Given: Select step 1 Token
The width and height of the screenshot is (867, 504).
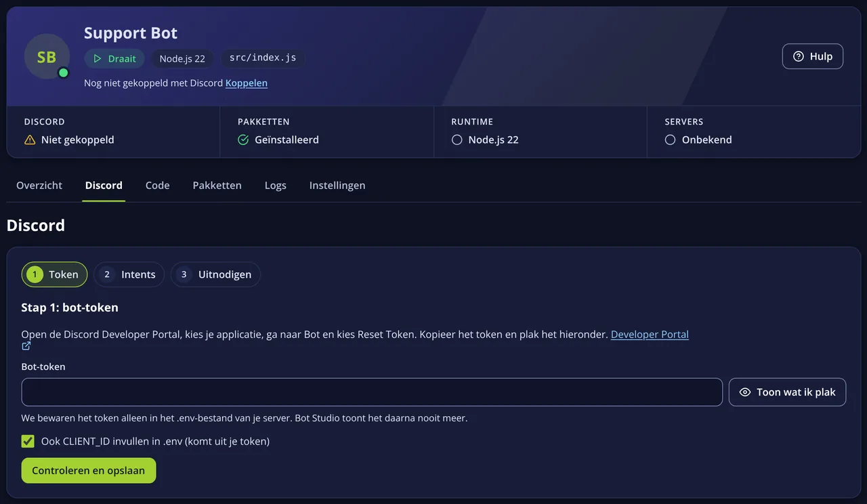Looking at the screenshot, I should (55, 274).
